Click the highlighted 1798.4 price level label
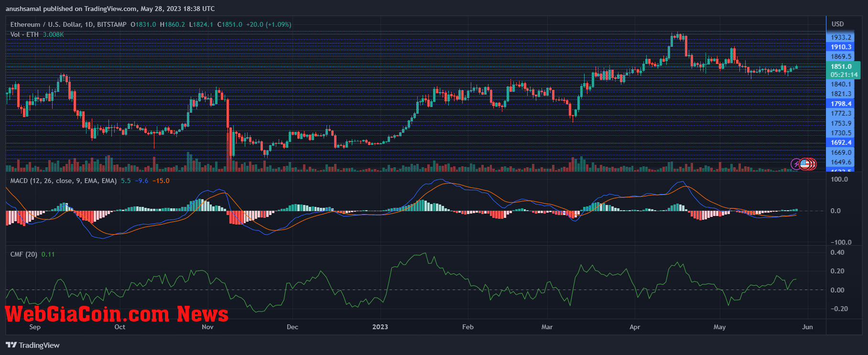The width and height of the screenshot is (868, 355). pos(841,104)
